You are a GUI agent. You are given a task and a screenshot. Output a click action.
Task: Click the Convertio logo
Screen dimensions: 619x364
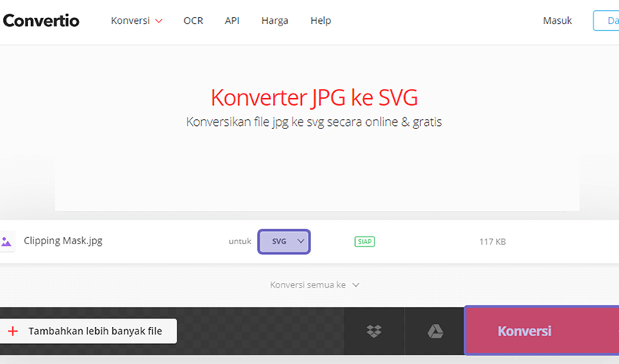tap(41, 21)
